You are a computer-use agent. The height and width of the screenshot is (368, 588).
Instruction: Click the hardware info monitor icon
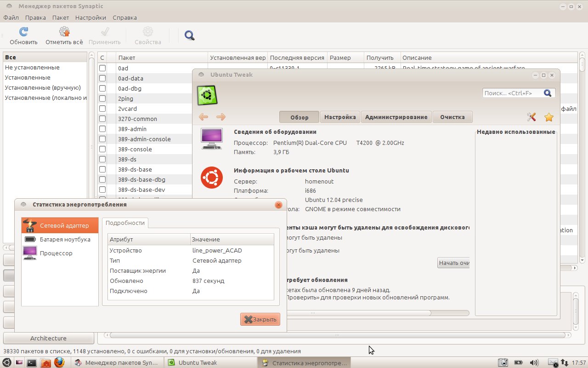pyautogui.click(x=212, y=138)
